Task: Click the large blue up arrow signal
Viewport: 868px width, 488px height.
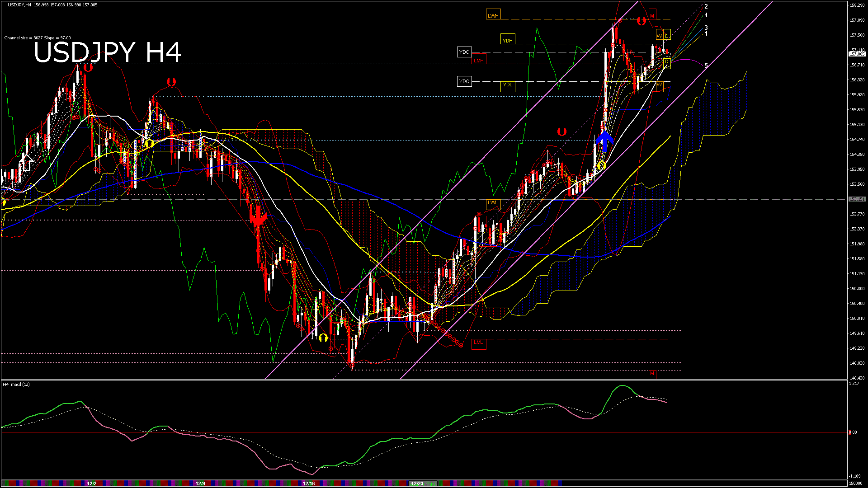Action: coord(604,141)
